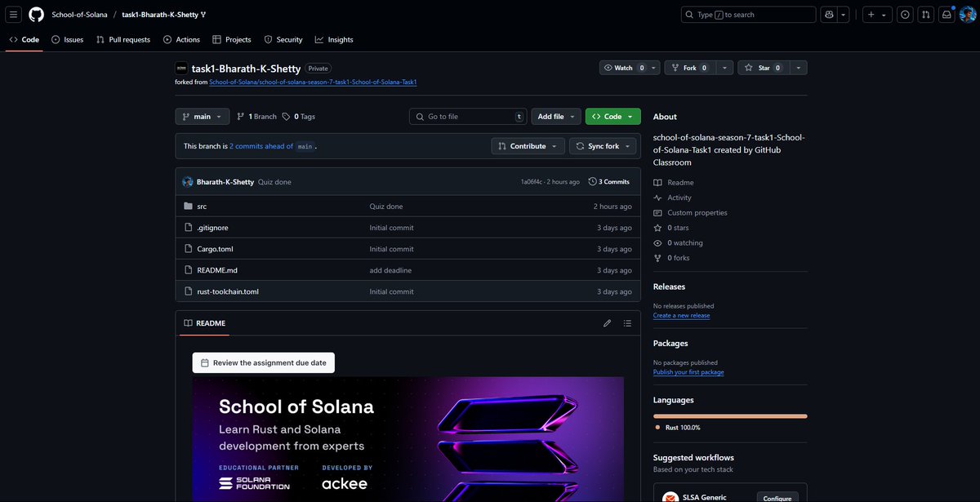The image size is (980, 502).
Task: Switch to the Pull requests tab
Action: click(122, 39)
